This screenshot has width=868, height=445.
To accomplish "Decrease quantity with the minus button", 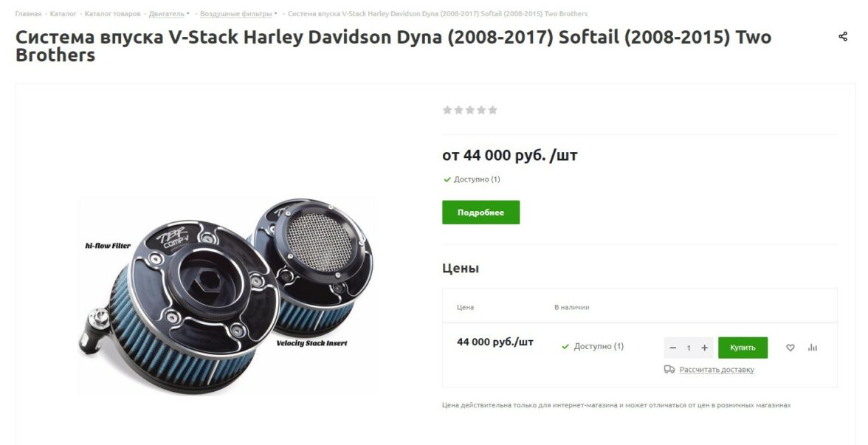I will [x=672, y=348].
